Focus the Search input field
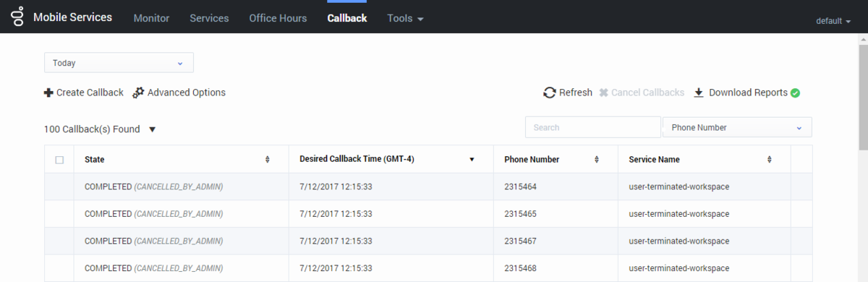 [x=593, y=127]
